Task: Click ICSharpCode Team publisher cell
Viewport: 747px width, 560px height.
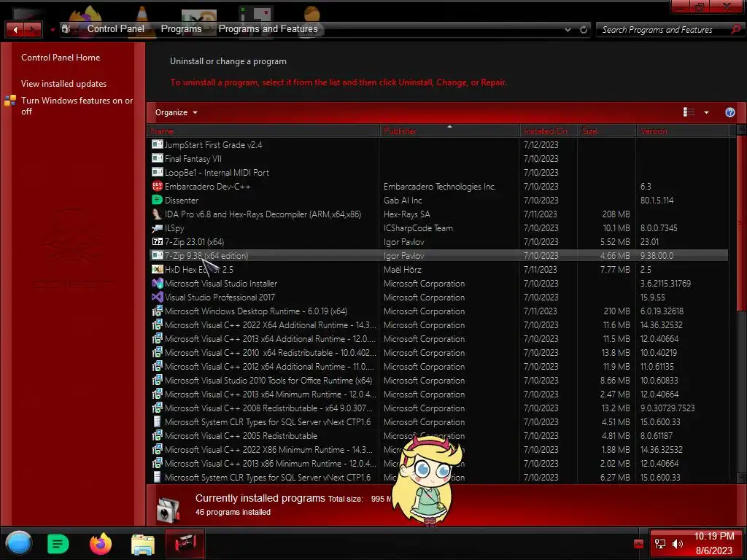Action: tap(418, 228)
